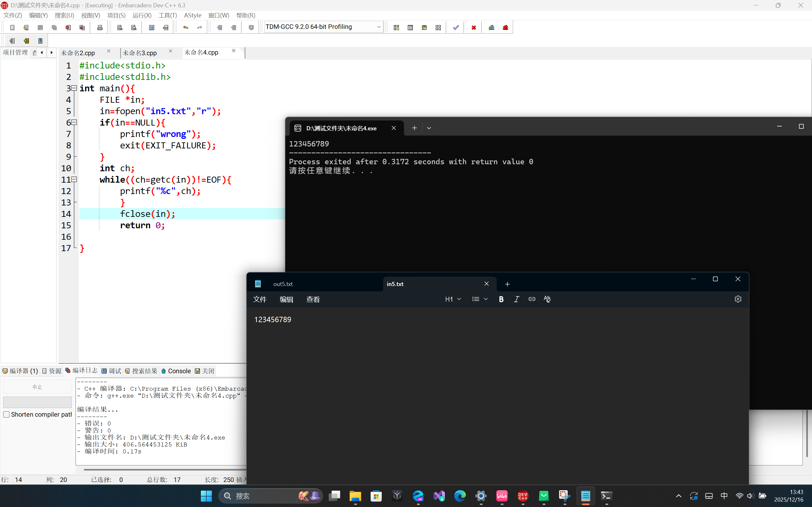Viewport: 812px width, 507px height.
Task: Open the 运行(X) menu
Action: (x=142, y=16)
